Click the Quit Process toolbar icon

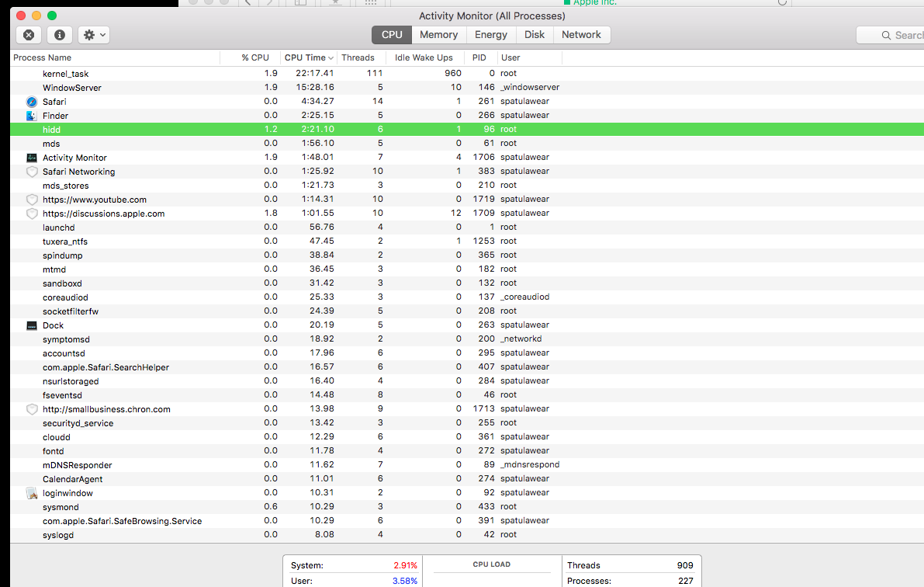pos(28,35)
